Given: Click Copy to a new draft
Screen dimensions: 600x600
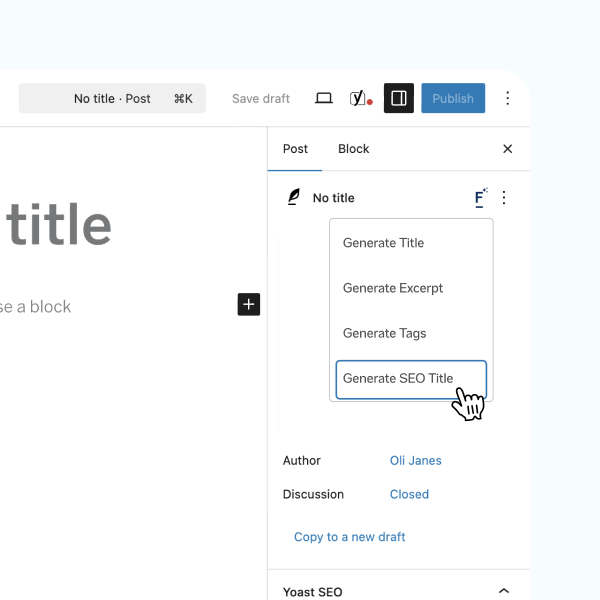Looking at the screenshot, I should (x=349, y=537).
